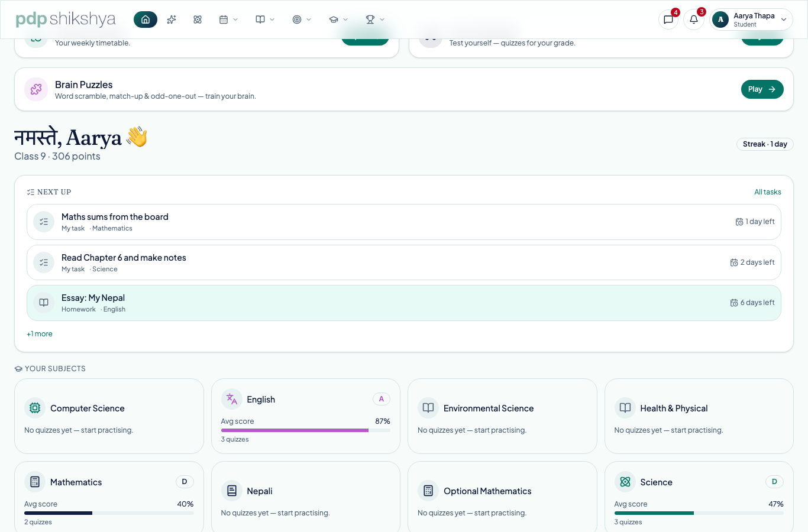Click the Nepali document icon

click(x=232, y=491)
